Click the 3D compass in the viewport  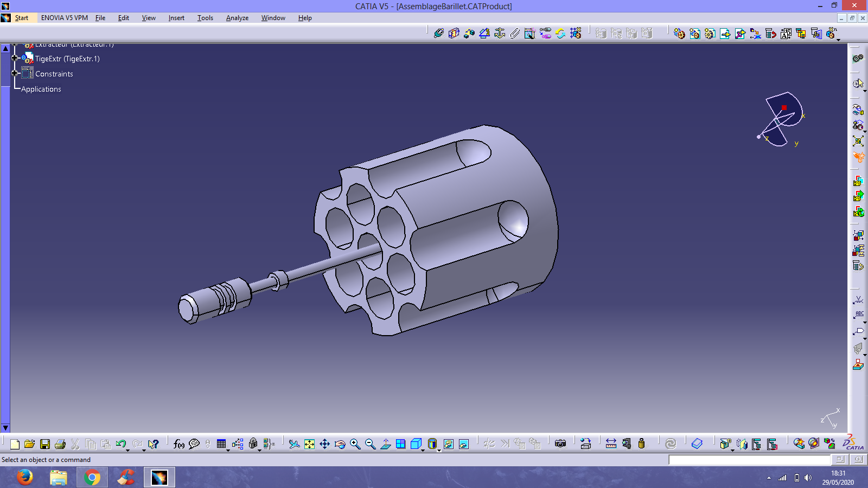[x=781, y=119]
